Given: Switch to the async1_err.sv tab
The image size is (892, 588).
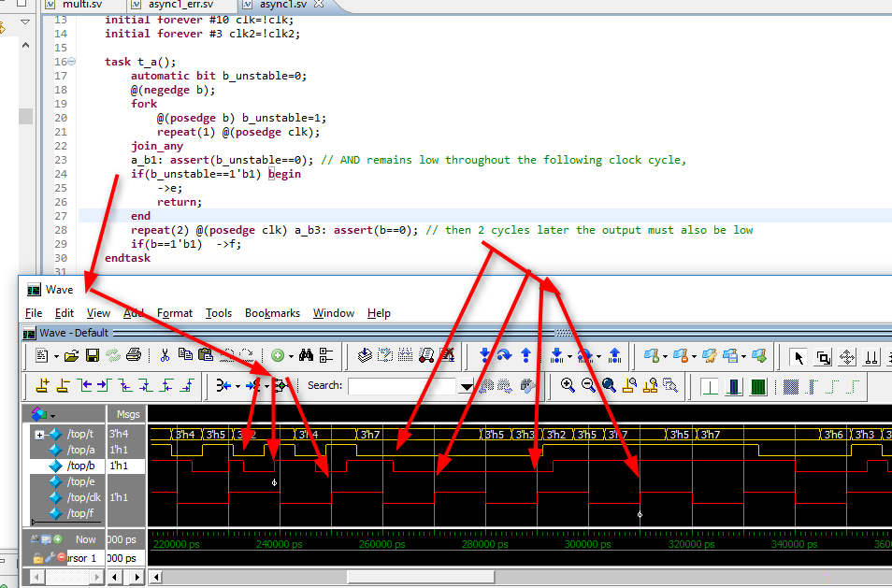Looking at the screenshot, I should [182, 6].
